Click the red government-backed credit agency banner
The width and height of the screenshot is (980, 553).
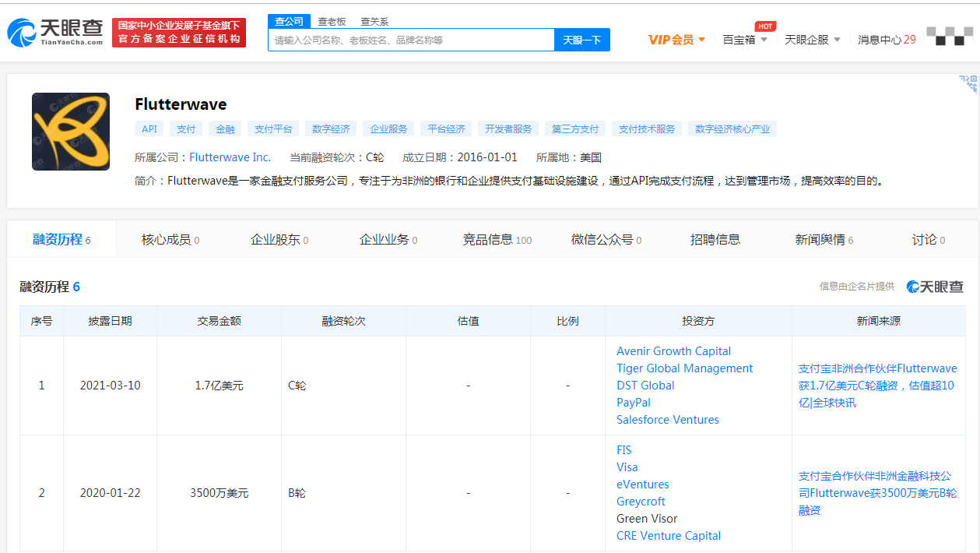tap(179, 33)
